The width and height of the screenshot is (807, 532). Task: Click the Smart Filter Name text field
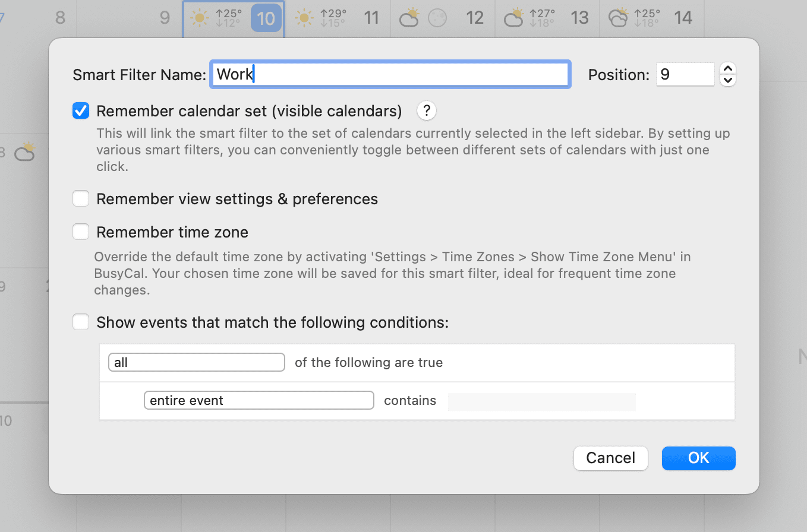coord(390,74)
